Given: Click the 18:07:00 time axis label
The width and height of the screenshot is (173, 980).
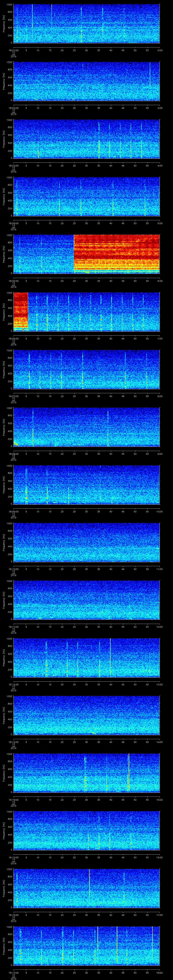Looking at the screenshot, I should (x=13, y=396).
